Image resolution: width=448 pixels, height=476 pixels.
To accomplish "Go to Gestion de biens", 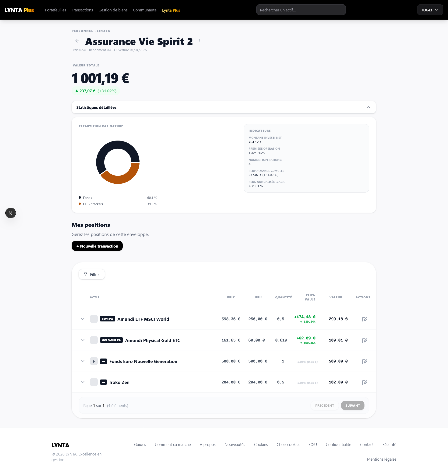I will [x=113, y=10].
